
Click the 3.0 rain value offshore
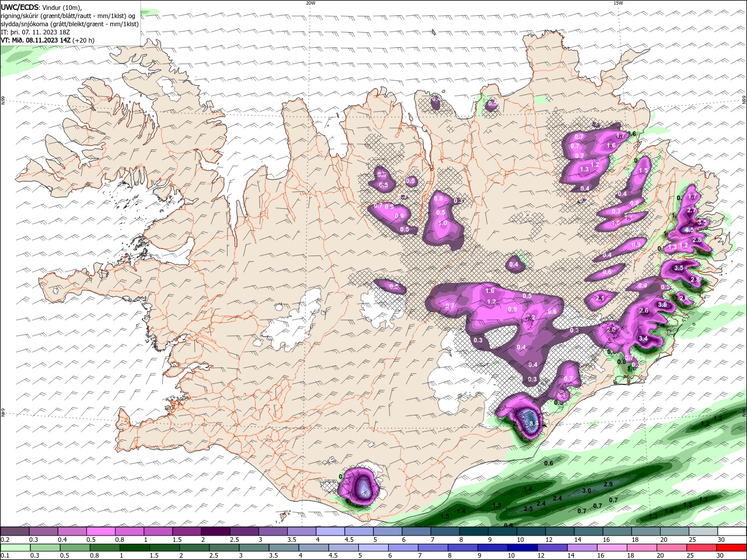click(587, 491)
